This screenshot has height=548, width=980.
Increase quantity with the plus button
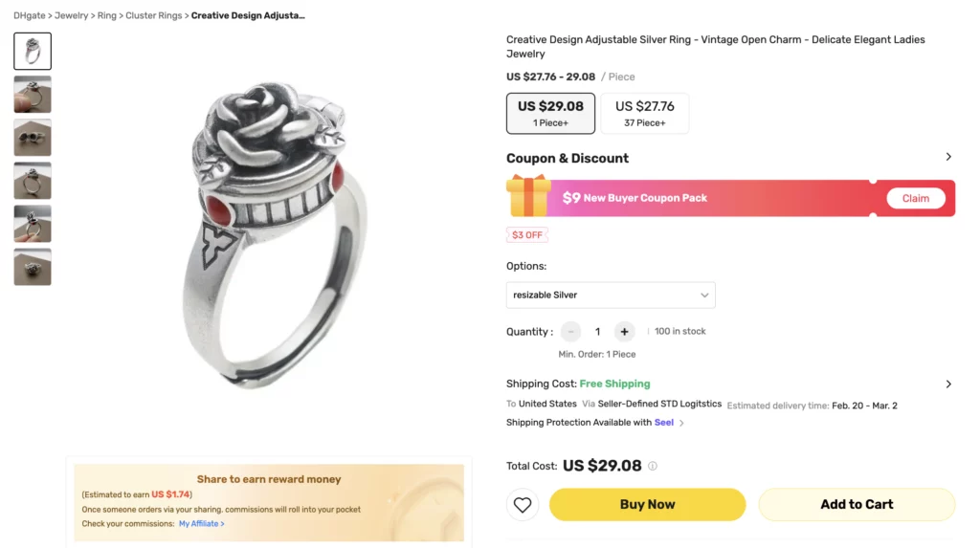pos(624,332)
